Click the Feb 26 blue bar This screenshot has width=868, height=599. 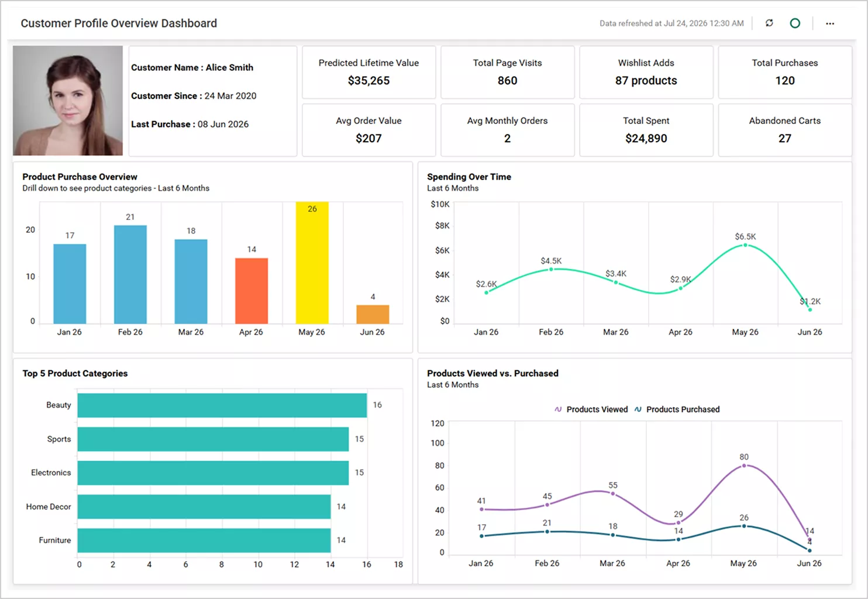pyautogui.click(x=130, y=274)
